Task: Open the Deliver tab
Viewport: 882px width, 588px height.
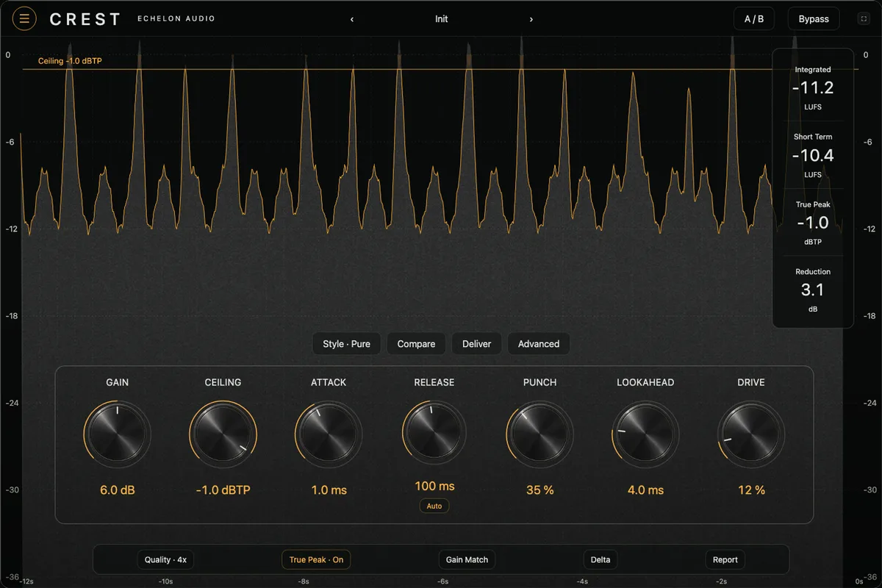Action: tap(476, 344)
